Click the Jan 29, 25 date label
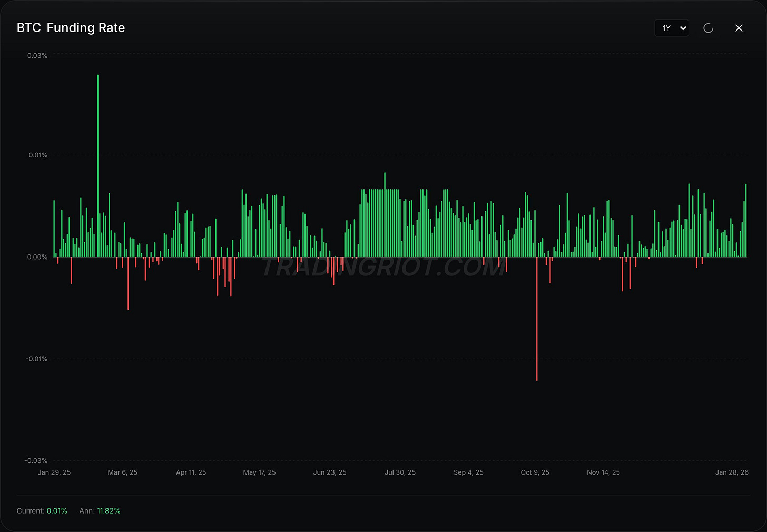 tap(54, 472)
